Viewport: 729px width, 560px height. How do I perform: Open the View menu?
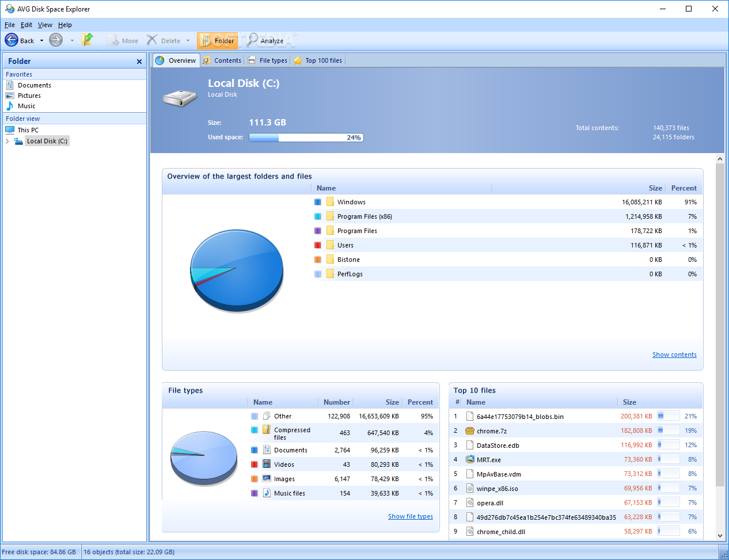pos(45,25)
